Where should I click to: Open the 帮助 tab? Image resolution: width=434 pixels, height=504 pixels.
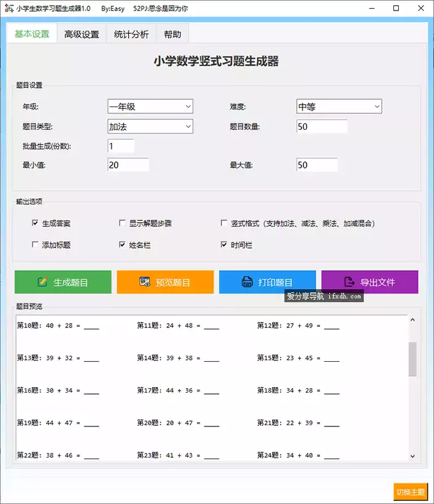click(x=172, y=34)
